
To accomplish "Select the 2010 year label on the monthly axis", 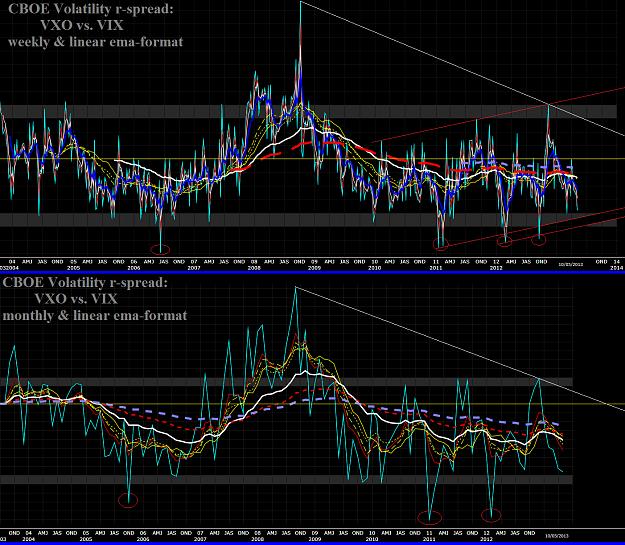I will pyautogui.click(x=371, y=539).
